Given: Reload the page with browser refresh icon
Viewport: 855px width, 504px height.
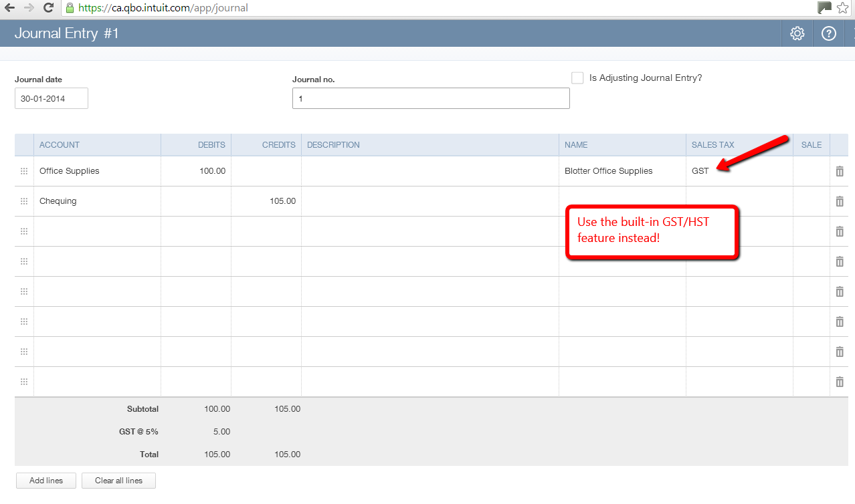Looking at the screenshot, I should [x=48, y=8].
